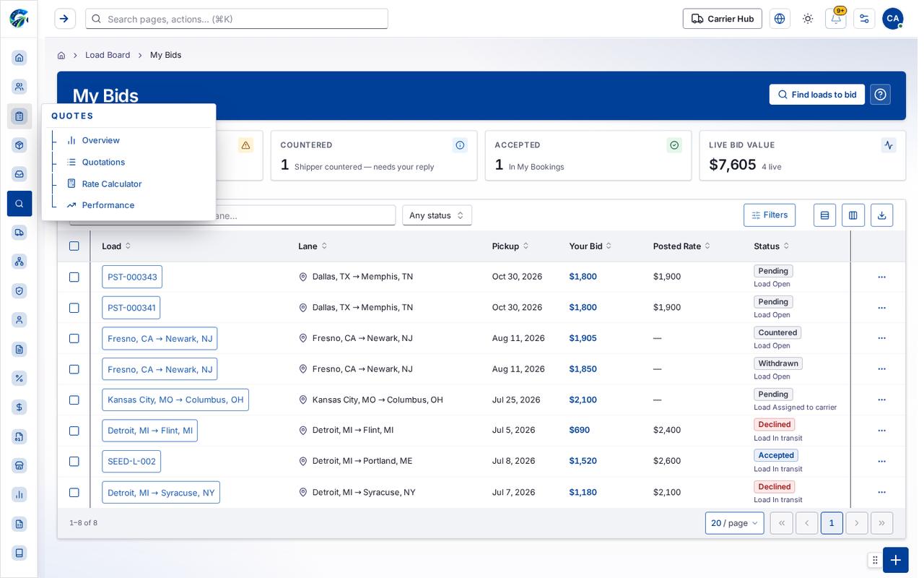
Task: Open the display settings sliders icon
Action: point(864,19)
